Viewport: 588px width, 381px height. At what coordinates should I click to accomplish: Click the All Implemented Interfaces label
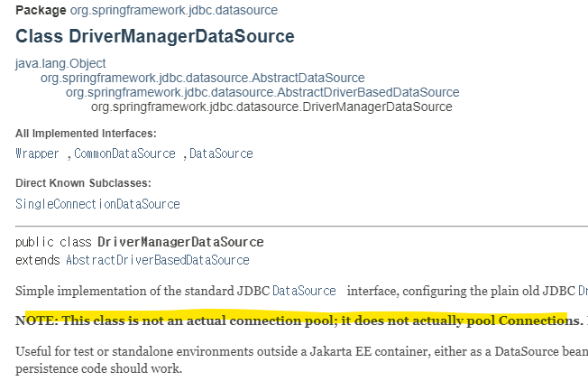[86, 134]
